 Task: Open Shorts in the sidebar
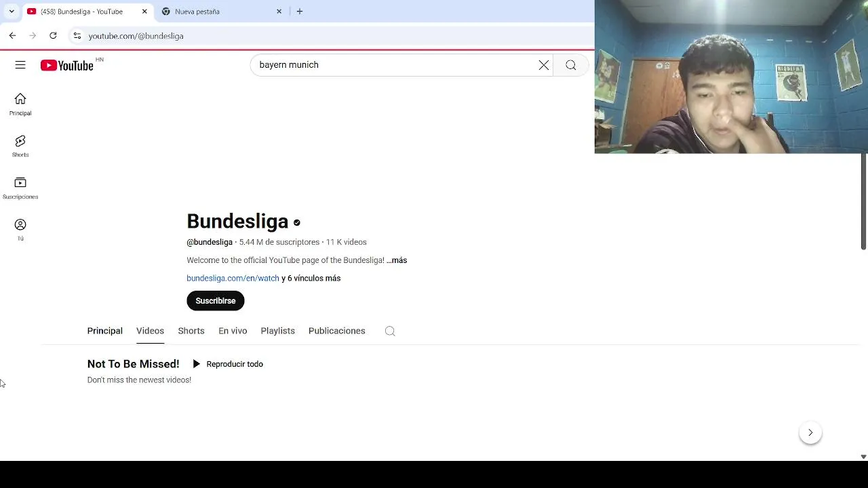point(20,146)
